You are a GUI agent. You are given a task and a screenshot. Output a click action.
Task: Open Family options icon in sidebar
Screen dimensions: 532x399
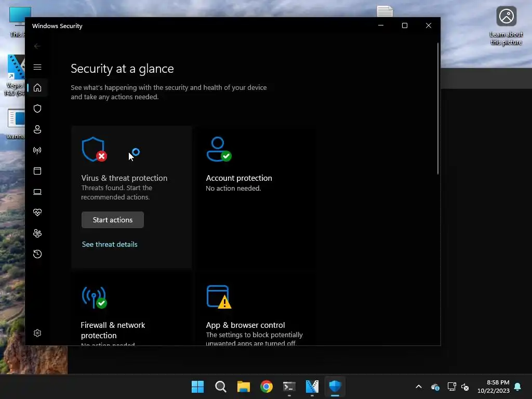[x=37, y=233]
